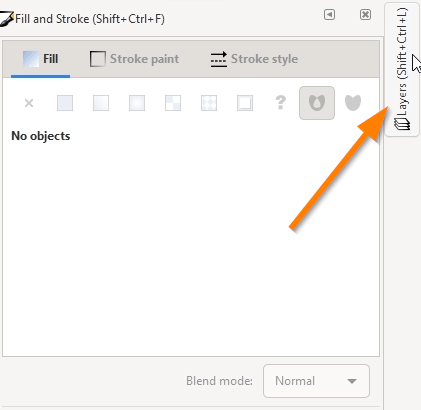Select the mesh gradient fill icon

pos(173,103)
